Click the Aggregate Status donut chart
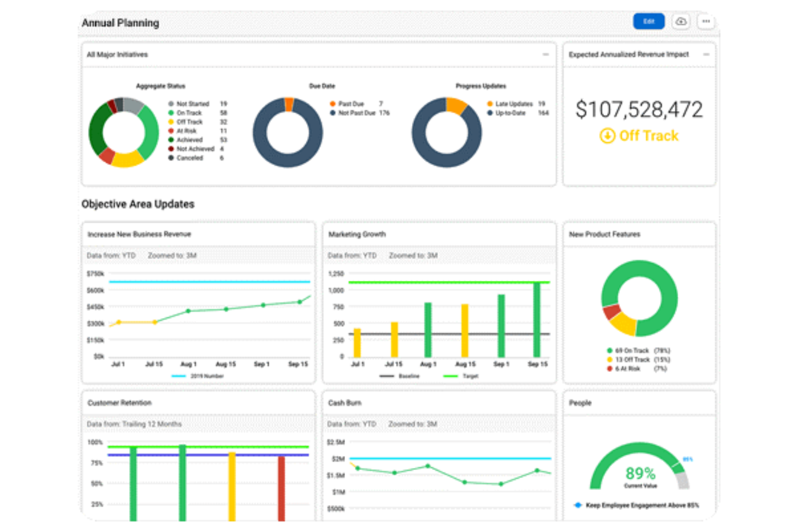The image size is (798, 532). (x=123, y=132)
